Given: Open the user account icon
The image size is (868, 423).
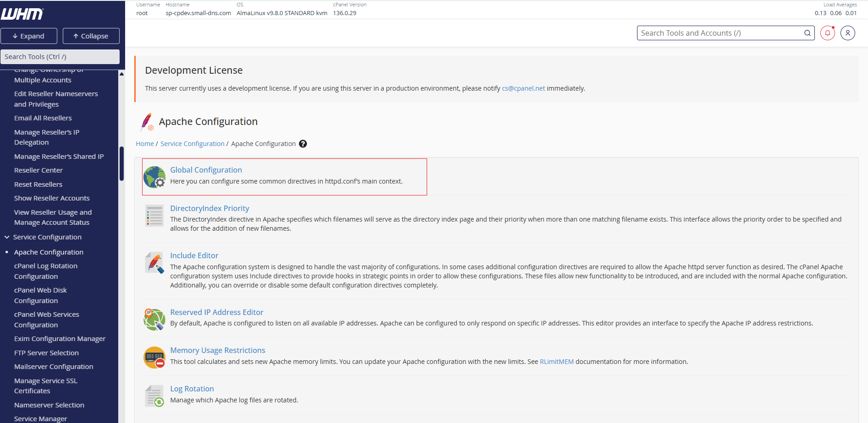Looking at the screenshot, I should point(848,33).
